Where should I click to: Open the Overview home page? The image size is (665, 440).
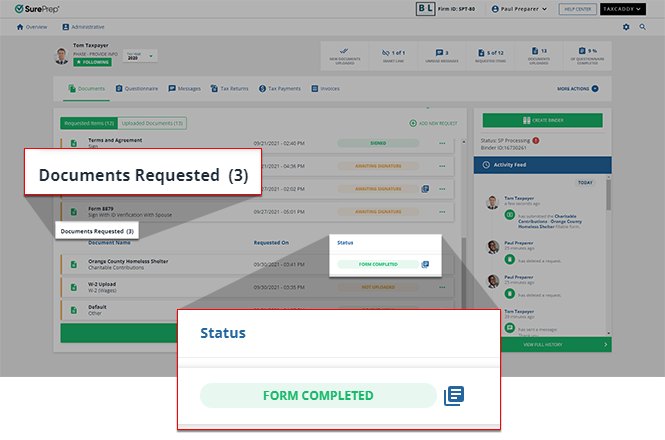coord(32,27)
